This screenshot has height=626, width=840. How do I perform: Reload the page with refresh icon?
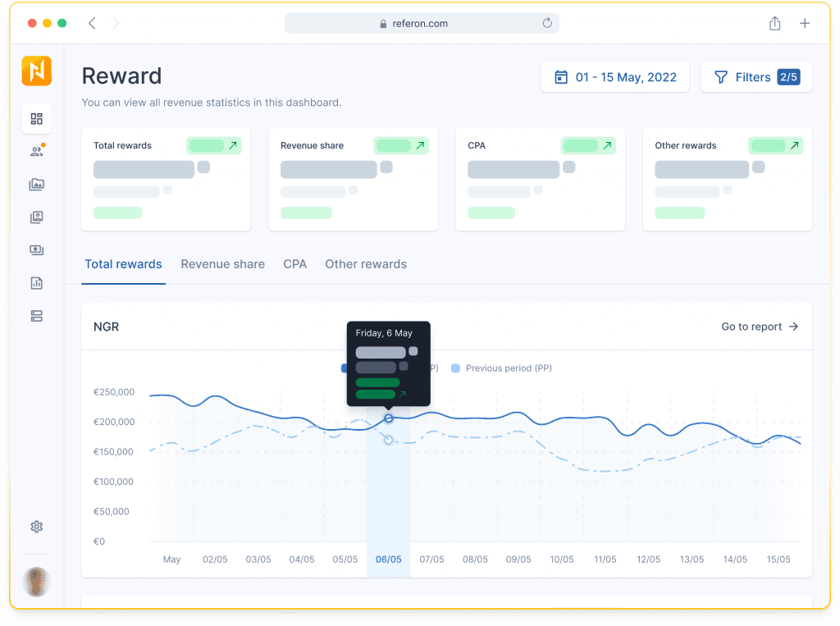[x=547, y=23]
